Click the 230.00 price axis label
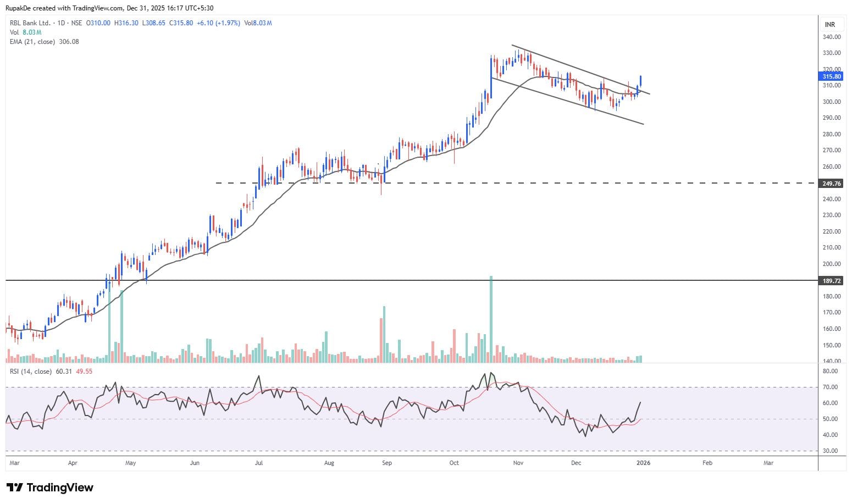The height and width of the screenshot is (504, 852). pos(832,215)
